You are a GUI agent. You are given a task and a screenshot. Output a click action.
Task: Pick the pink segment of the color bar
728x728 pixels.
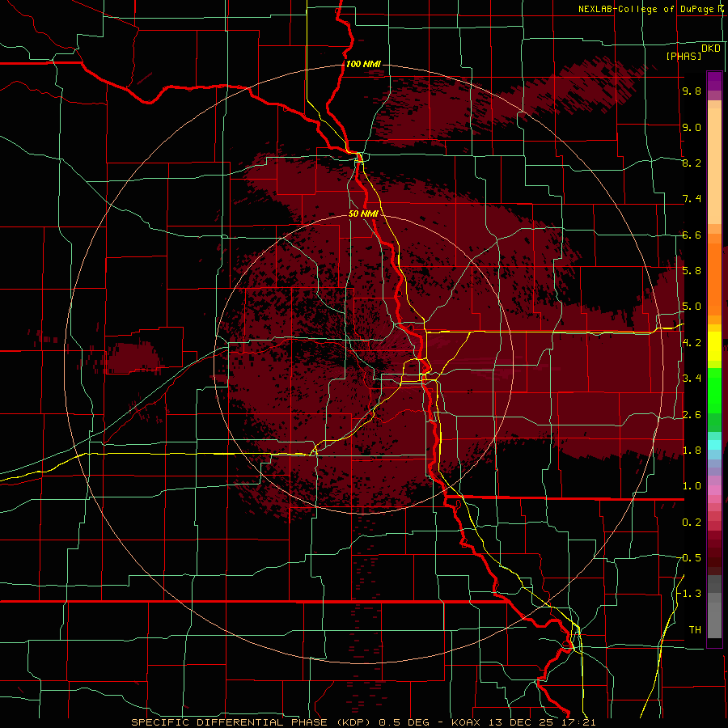pos(714,490)
